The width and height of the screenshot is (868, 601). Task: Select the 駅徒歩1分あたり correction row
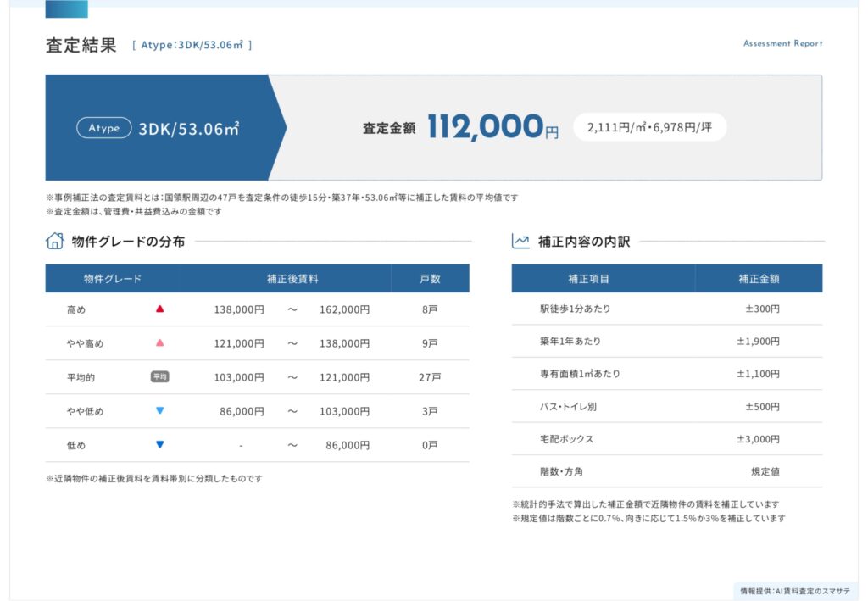(666, 309)
